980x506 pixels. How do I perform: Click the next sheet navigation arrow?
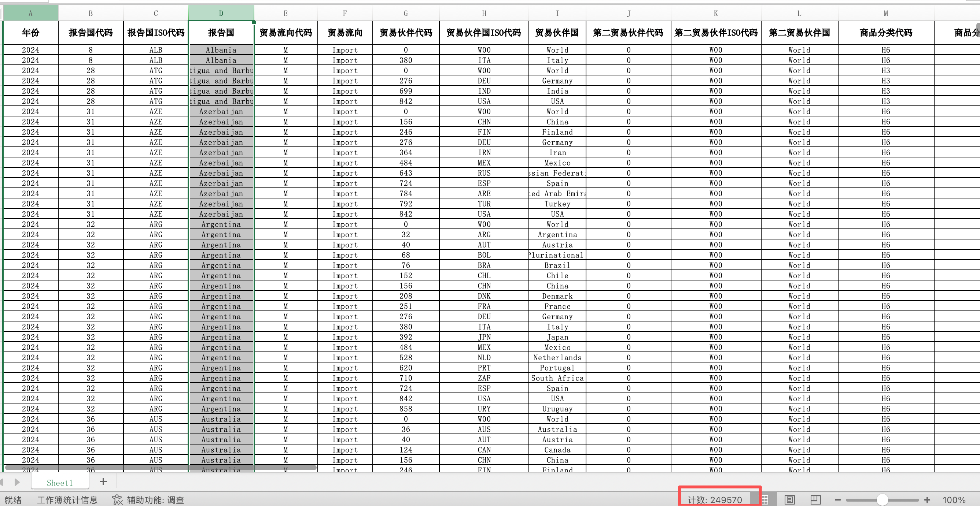pos(17,482)
